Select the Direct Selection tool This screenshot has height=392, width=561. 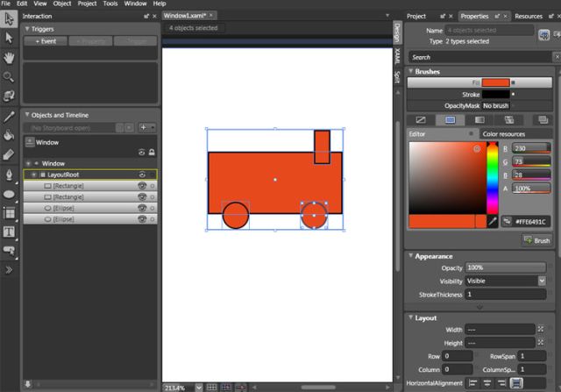[x=9, y=38]
